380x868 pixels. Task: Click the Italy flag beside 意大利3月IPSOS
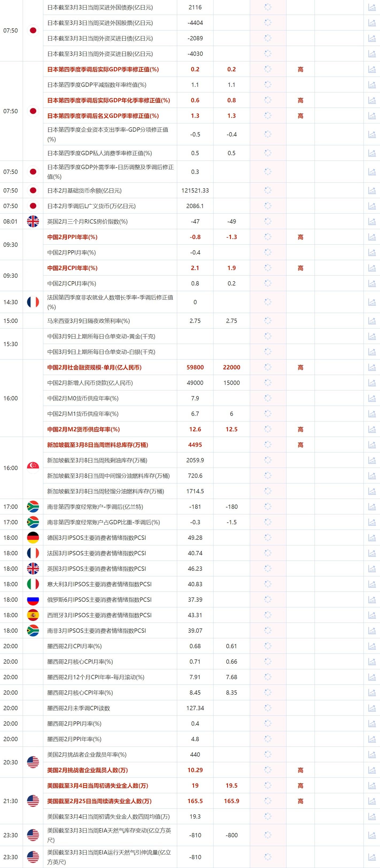33,584
